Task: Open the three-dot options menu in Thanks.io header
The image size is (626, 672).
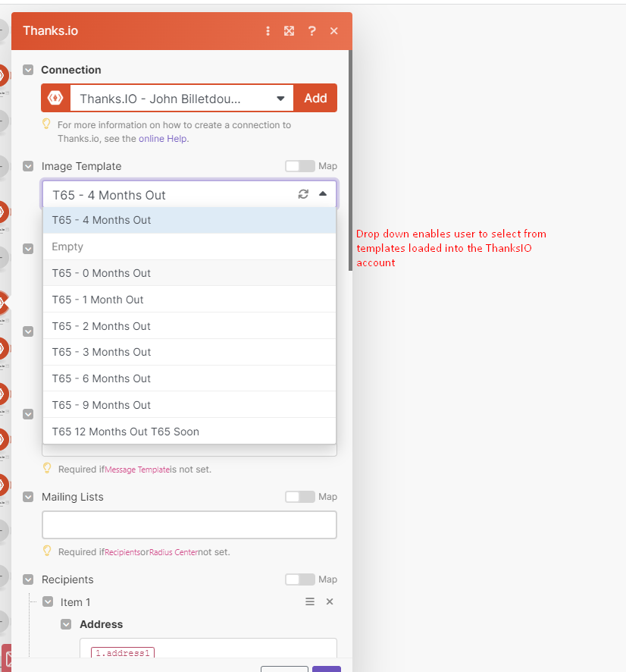Action: pyautogui.click(x=268, y=31)
